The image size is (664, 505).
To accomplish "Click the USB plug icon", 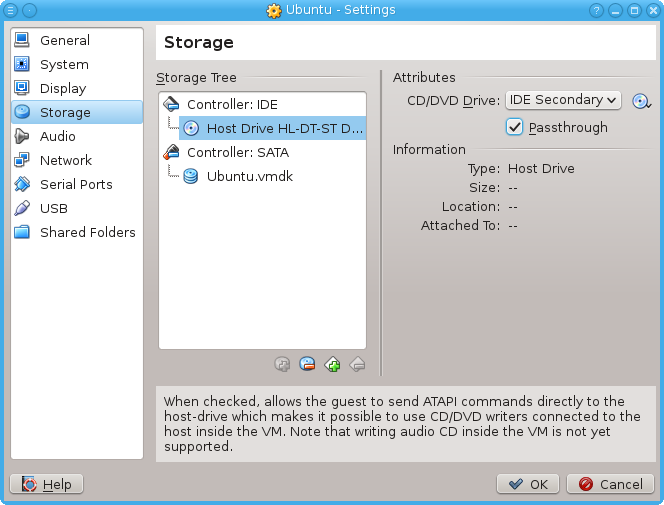I will point(22,208).
